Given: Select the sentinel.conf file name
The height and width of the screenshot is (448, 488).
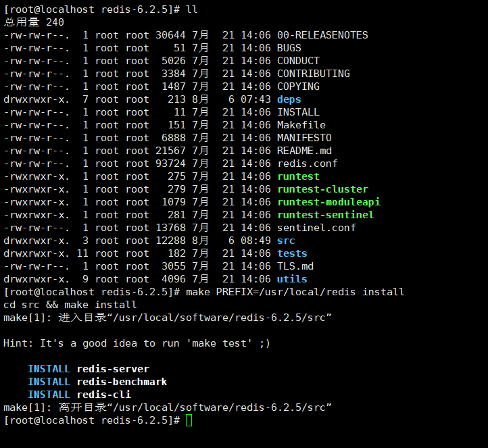Looking at the screenshot, I should tap(316, 228).
